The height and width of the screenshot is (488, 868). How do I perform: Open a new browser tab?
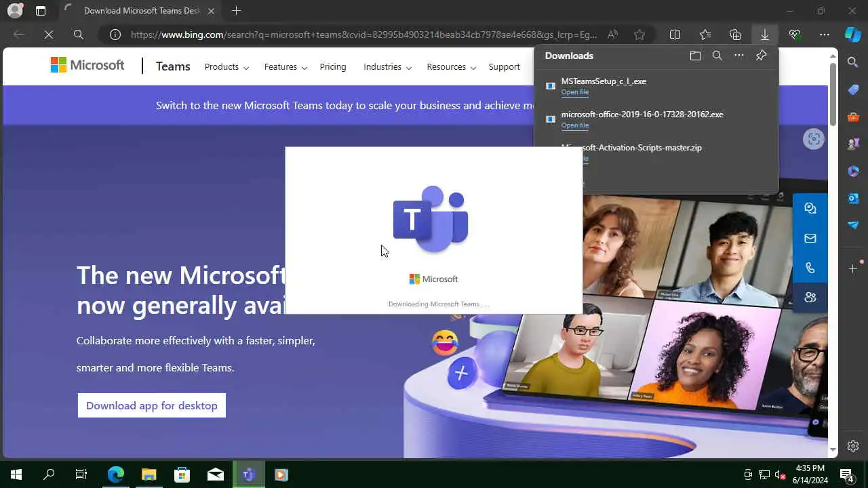(236, 11)
